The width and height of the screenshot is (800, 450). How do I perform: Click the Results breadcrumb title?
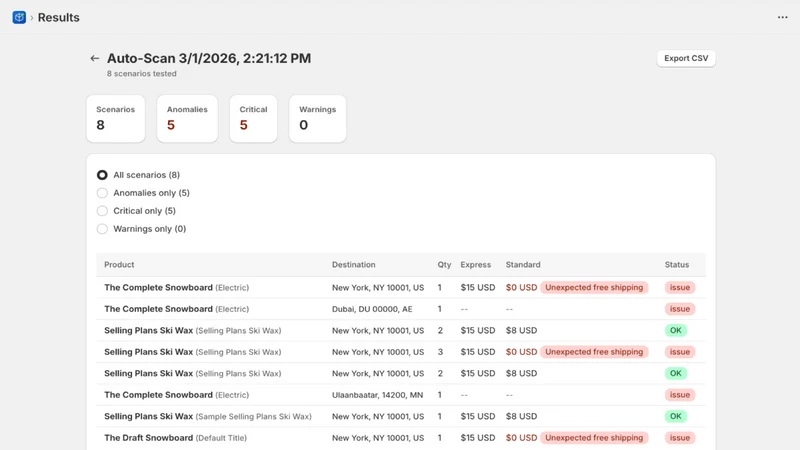pos(59,17)
